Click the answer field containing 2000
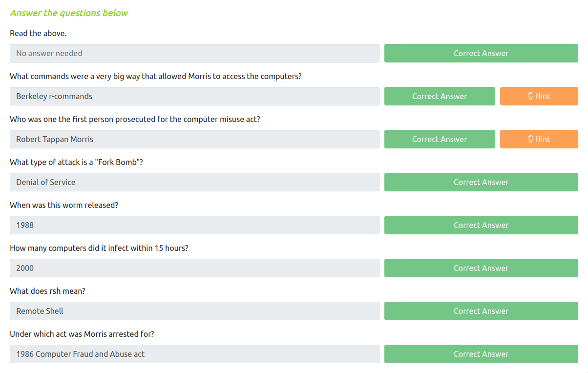The height and width of the screenshot is (373, 588). [194, 268]
